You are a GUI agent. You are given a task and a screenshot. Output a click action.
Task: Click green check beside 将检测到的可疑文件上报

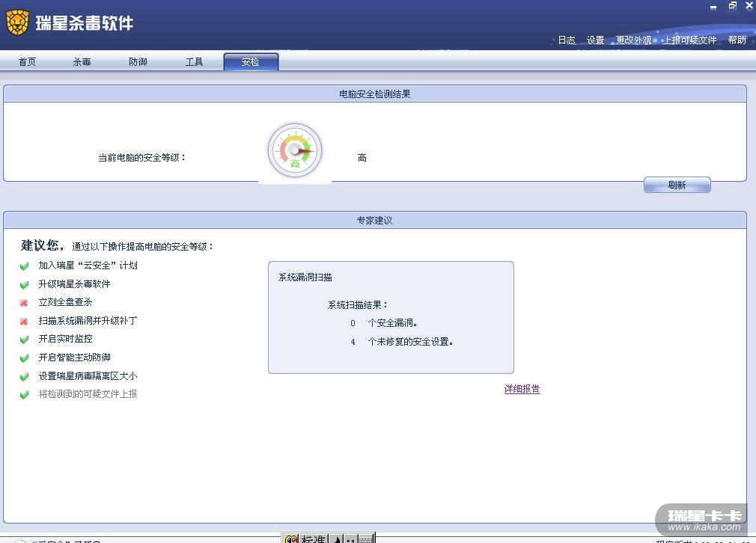pyautogui.click(x=24, y=395)
